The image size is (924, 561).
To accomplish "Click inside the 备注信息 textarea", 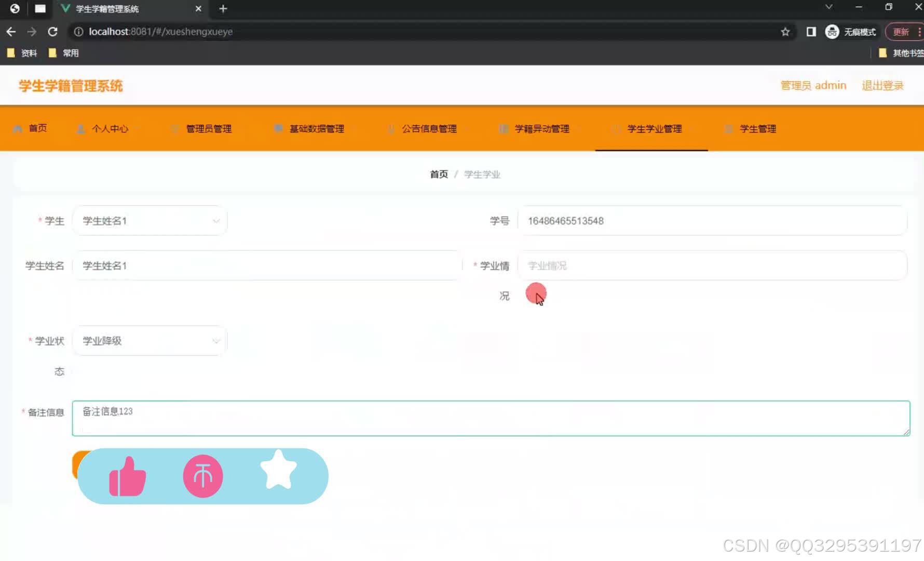I will coord(491,418).
